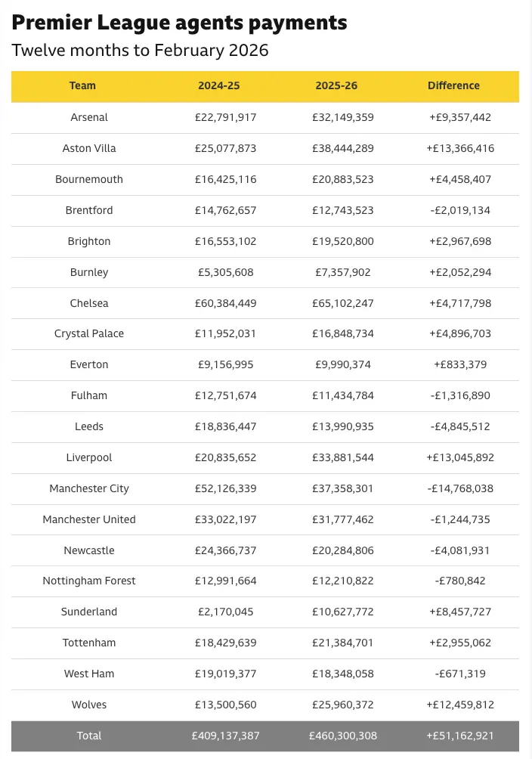Select the Crystal Palace team cell
This screenshot has width=532, height=759.
pos(89,333)
